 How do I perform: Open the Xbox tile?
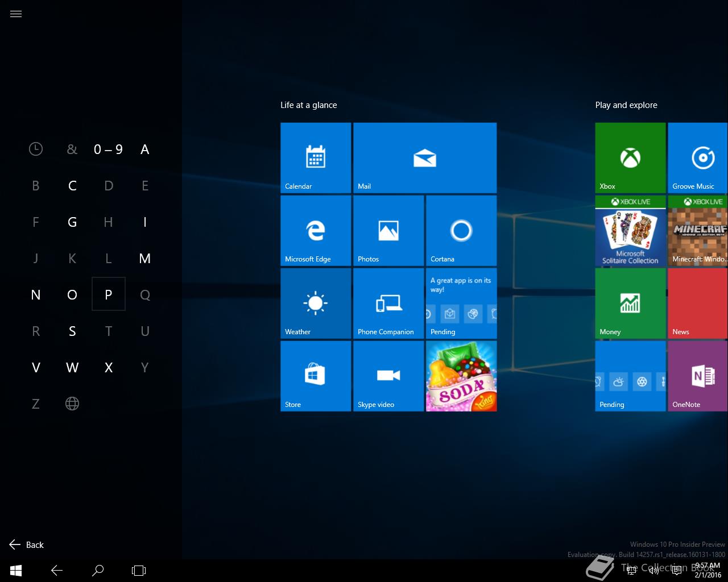[630, 158]
